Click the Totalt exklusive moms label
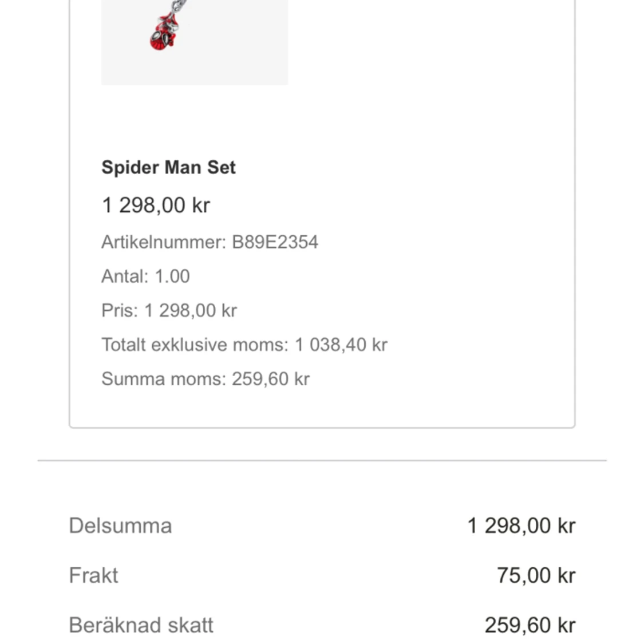644x644 pixels. (x=195, y=345)
